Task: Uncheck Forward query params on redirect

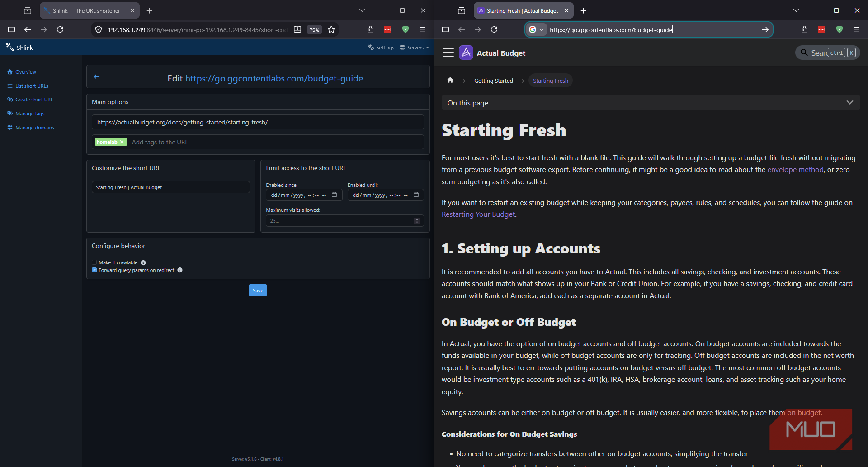Action: pyautogui.click(x=94, y=270)
